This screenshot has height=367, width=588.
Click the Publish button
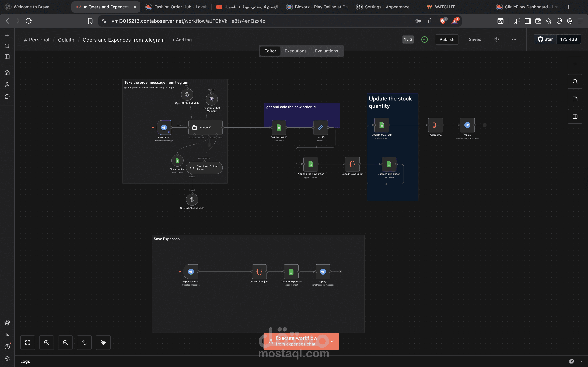tap(447, 39)
